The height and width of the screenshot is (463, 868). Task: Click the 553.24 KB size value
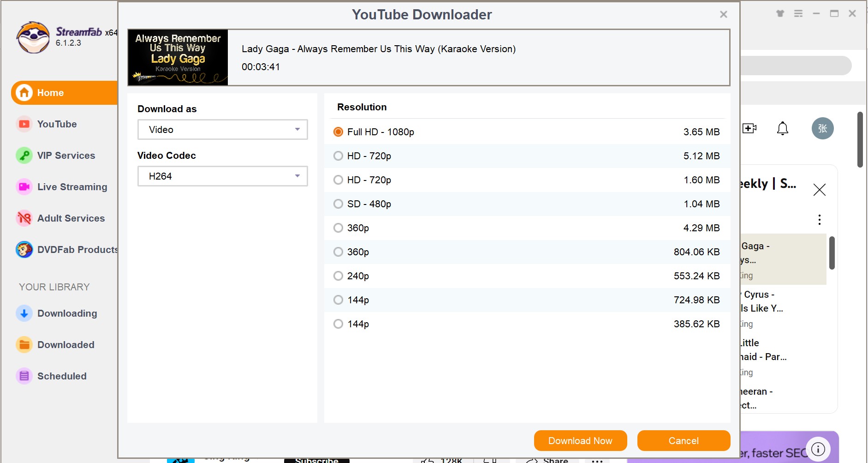[696, 276]
